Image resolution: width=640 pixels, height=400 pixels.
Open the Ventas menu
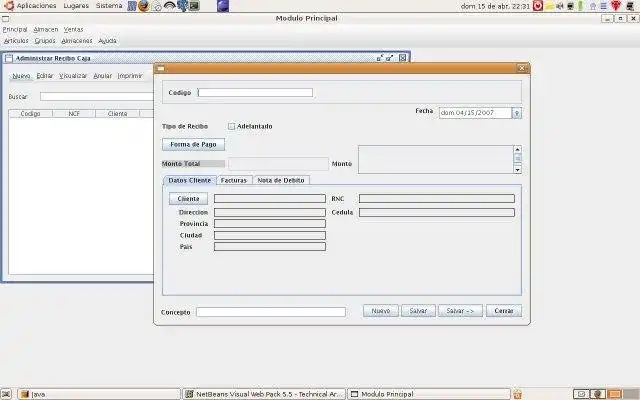click(73, 29)
